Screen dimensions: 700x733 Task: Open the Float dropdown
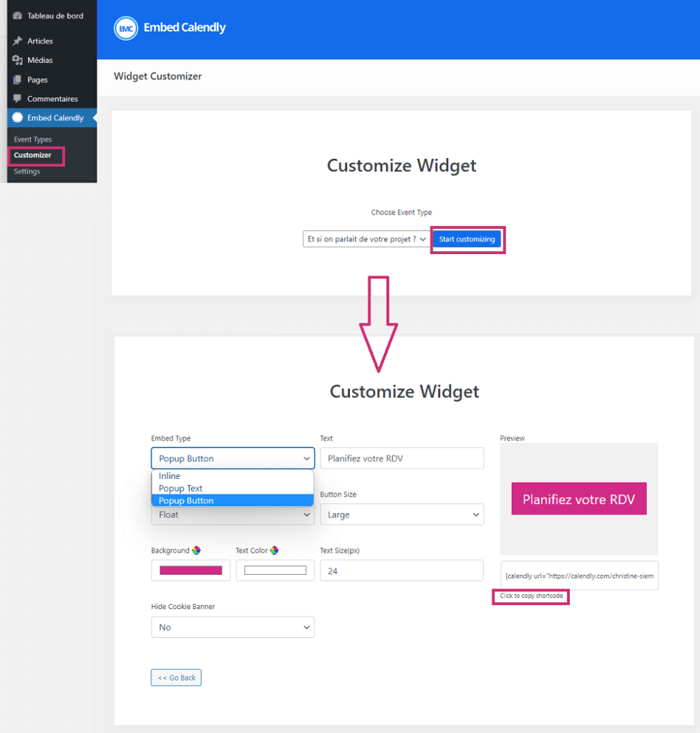click(x=233, y=515)
